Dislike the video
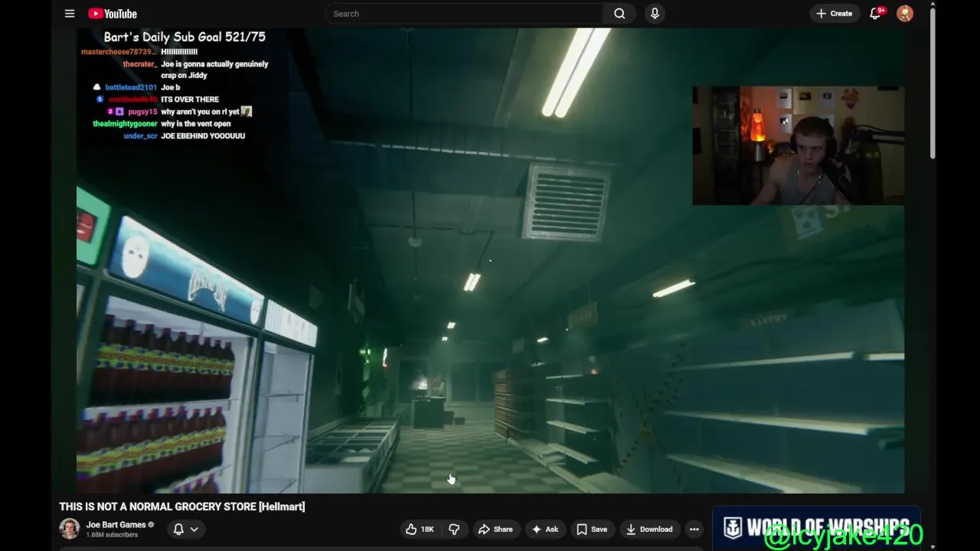The width and height of the screenshot is (980, 551). (x=454, y=529)
